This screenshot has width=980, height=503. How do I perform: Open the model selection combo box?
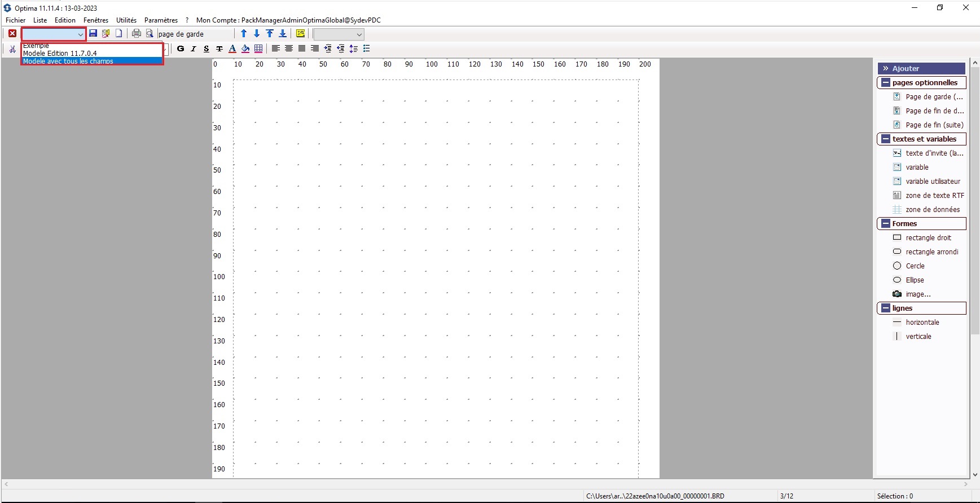54,34
